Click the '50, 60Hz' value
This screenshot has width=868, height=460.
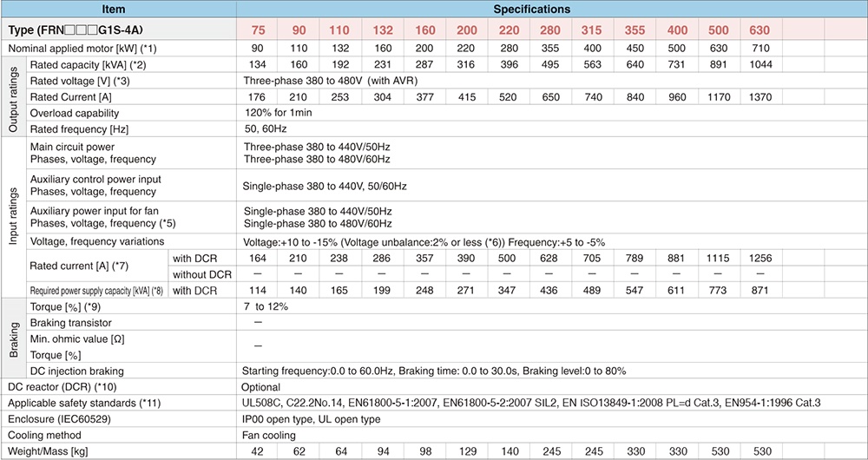(x=265, y=128)
